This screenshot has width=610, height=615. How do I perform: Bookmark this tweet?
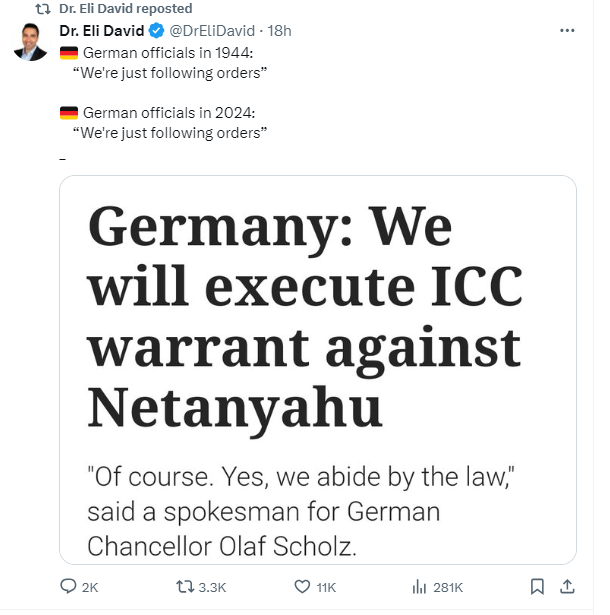click(537, 587)
